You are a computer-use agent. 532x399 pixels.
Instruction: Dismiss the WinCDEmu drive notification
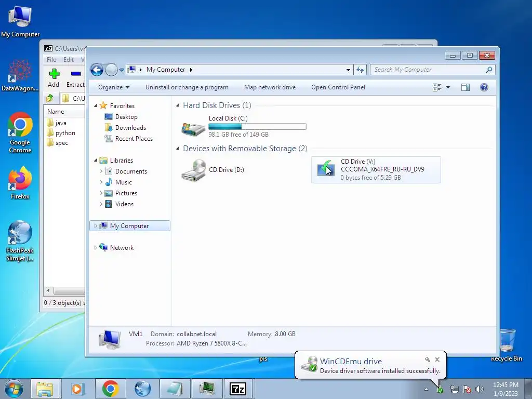click(437, 360)
